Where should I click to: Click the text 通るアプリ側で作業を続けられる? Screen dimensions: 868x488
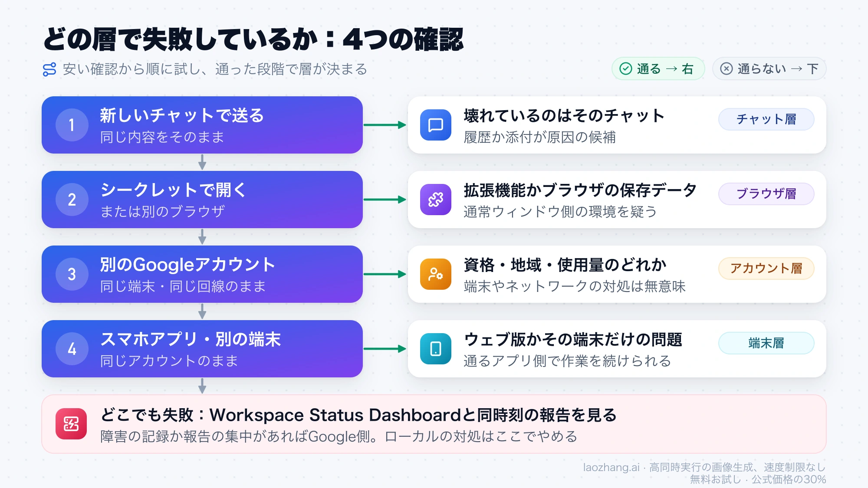[x=567, y=361]
